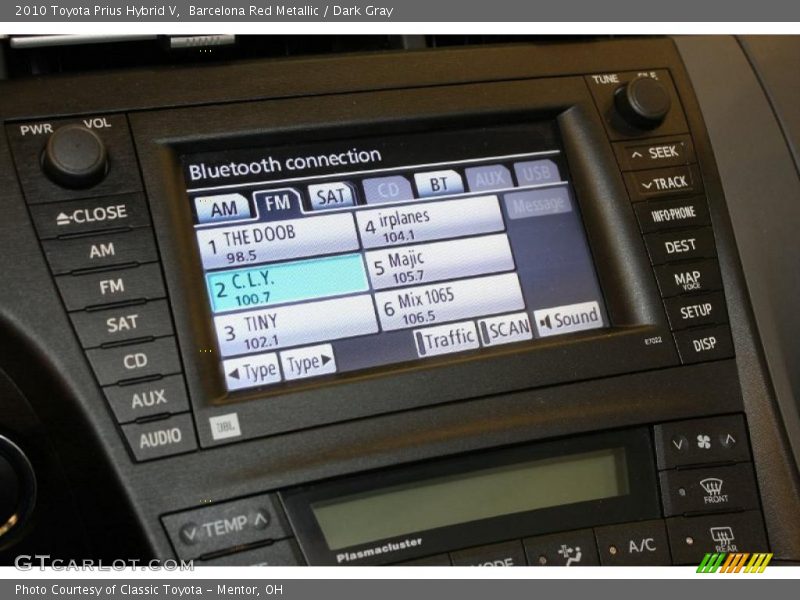Tune to preset 1 THE DOOB 98.5
800x600 pixels.
pos(277,242)
